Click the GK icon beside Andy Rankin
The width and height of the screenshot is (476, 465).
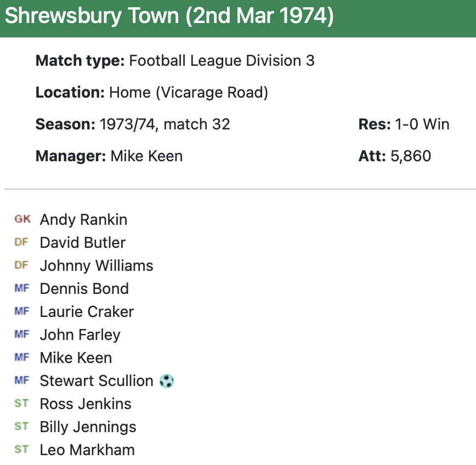[22, 219]
